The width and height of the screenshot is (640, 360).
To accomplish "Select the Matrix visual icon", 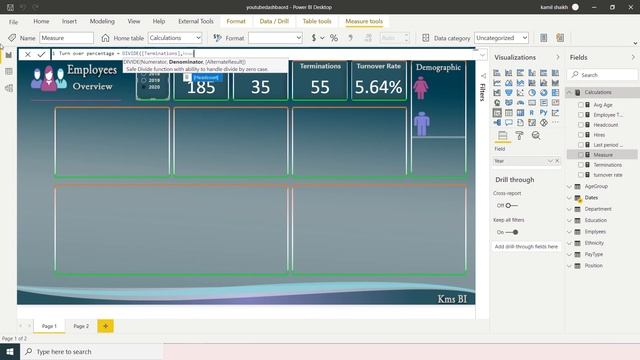I will pyautogui.click(x=520, y=113).
